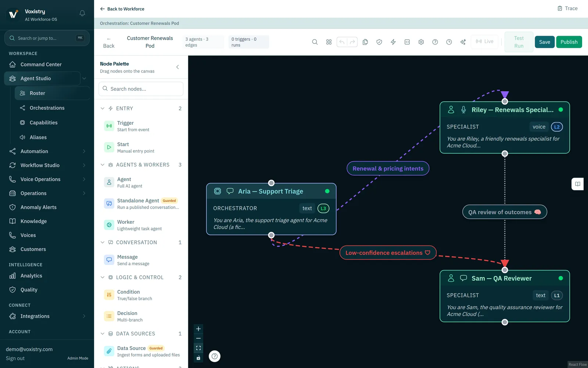Focus the Search nodes field

pyautogui.click(x=141, y=89)
